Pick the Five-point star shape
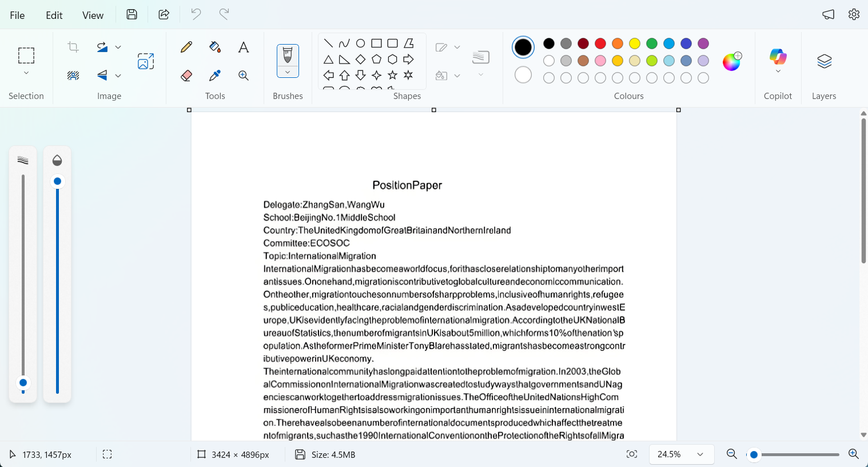The width and height of the screenshot is (868, 467). (x=392, y=75)
